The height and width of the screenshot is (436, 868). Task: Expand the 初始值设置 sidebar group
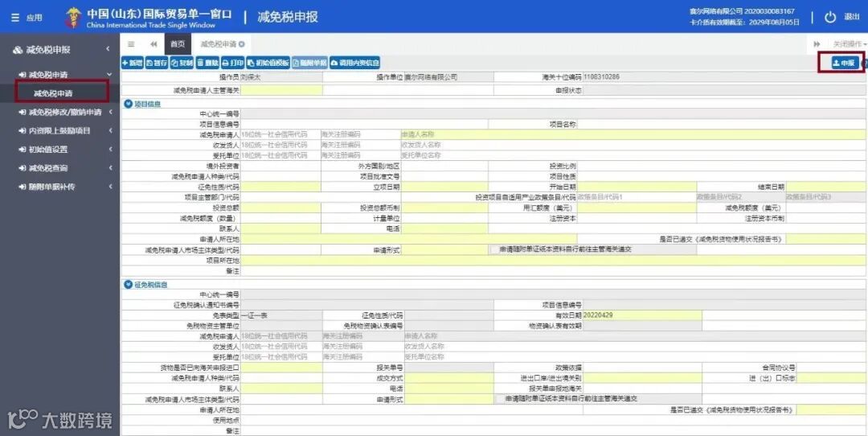59,150
